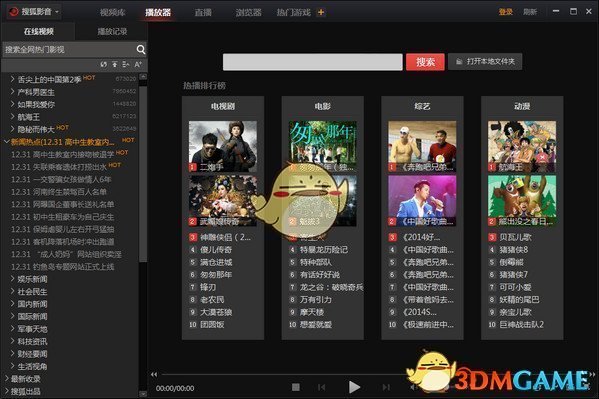Focus the 搜索全网热门影视 sidebar search field
Viewport: 599px width, 399px height.
tap(69, 49)
